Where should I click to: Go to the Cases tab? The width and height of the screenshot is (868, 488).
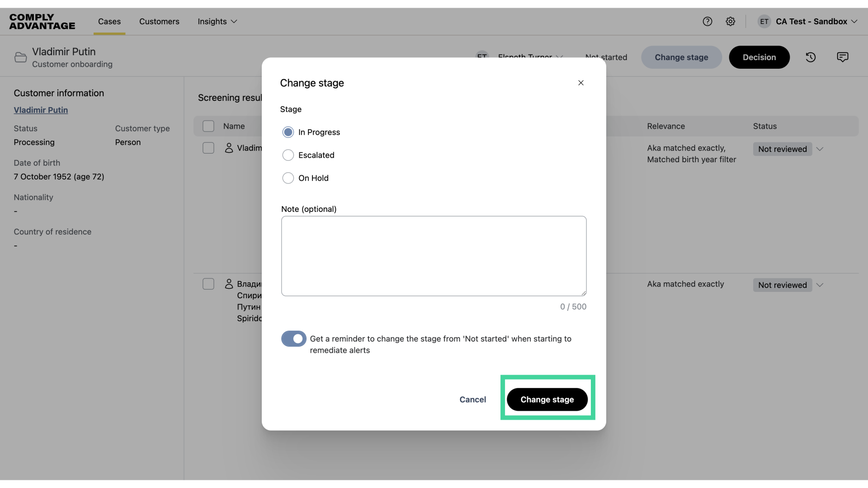coord(109,21)
